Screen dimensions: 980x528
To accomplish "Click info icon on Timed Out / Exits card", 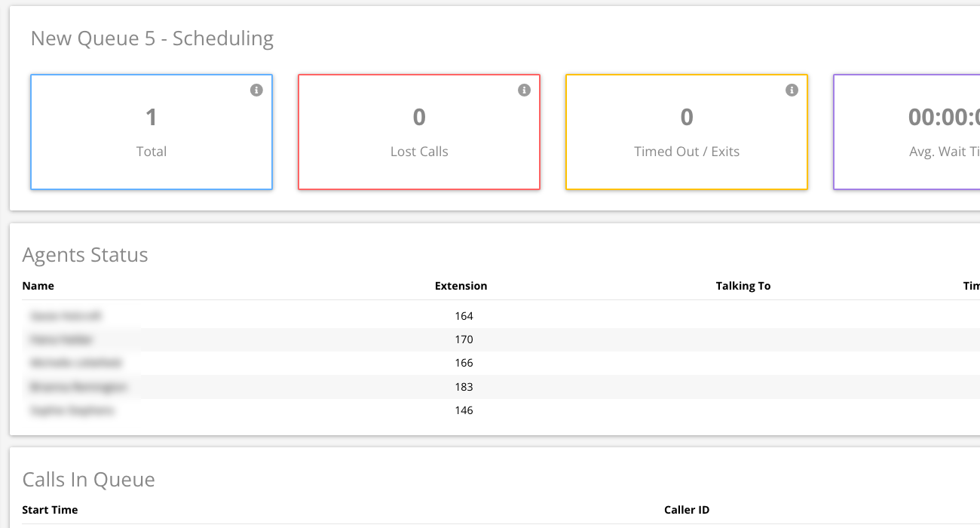I will 792,90.
